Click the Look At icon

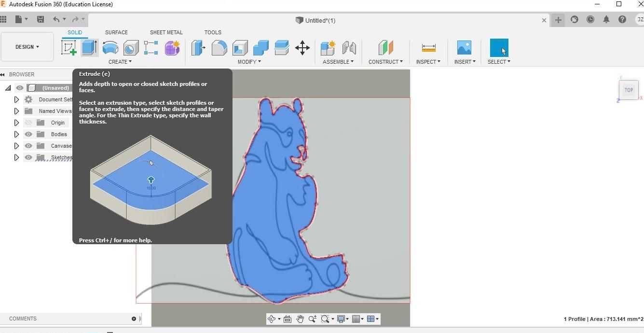tap(288, 319)
